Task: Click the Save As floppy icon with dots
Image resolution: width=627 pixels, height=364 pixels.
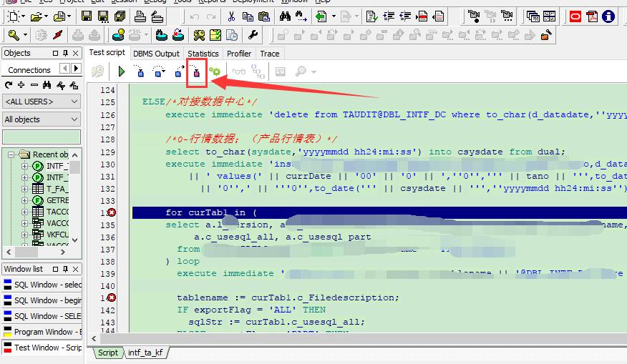Action: point(103,16)
